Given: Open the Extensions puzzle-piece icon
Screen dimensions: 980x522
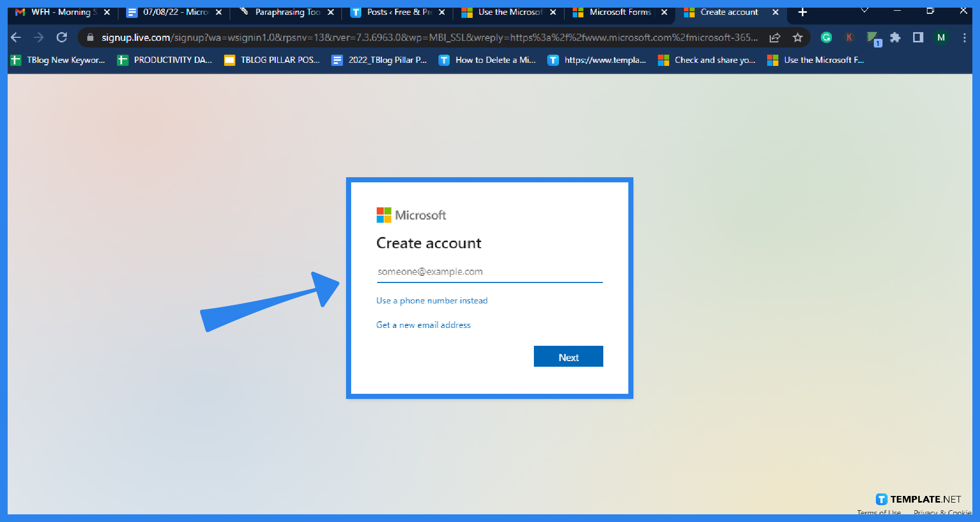Looking at the screenshot, I should 896,37.
